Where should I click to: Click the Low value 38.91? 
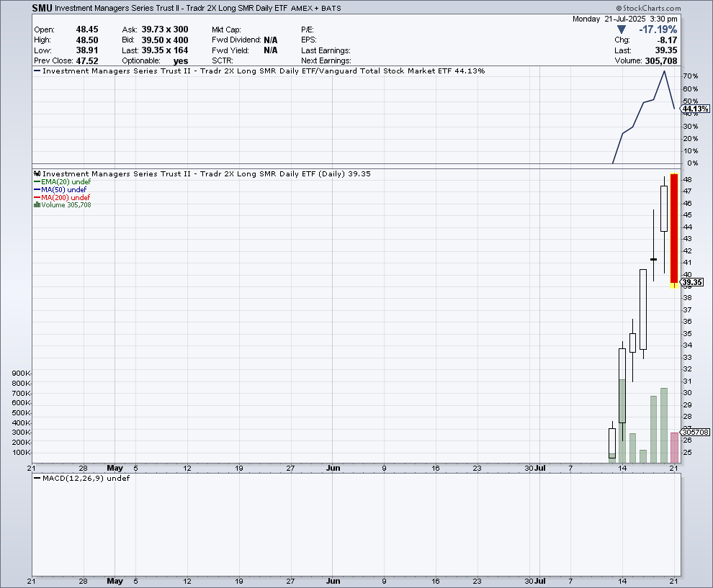point(87,50)
